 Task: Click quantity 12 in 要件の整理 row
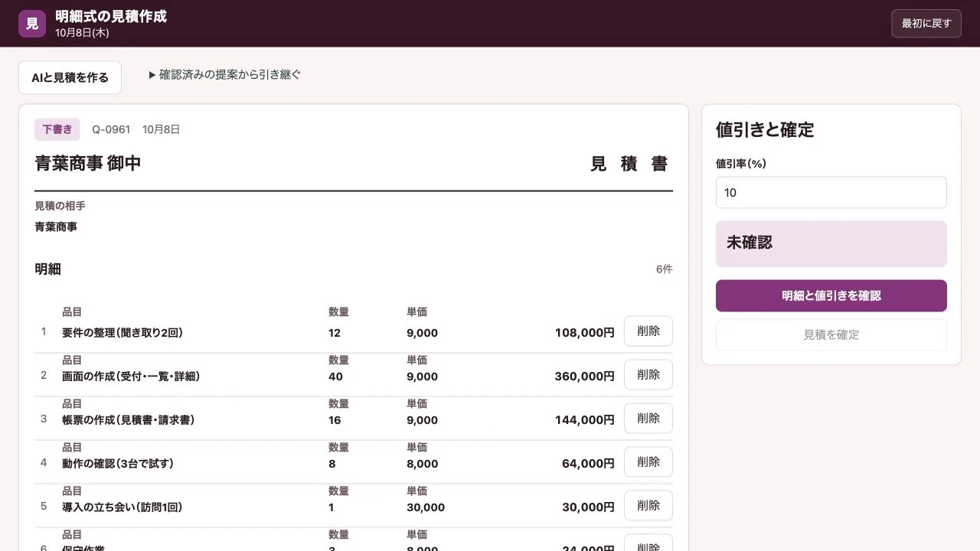[x=335, y=333]
